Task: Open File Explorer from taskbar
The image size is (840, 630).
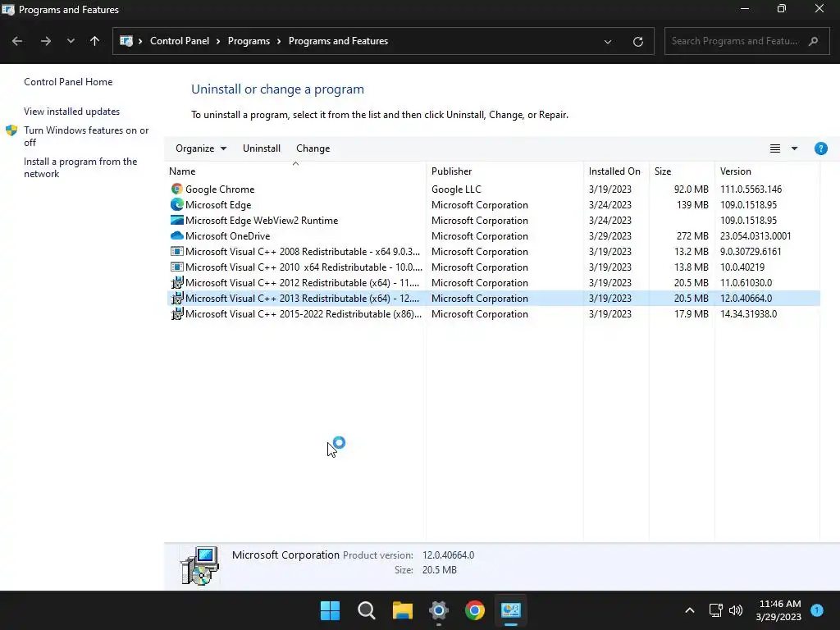Action: click(402, 610)
